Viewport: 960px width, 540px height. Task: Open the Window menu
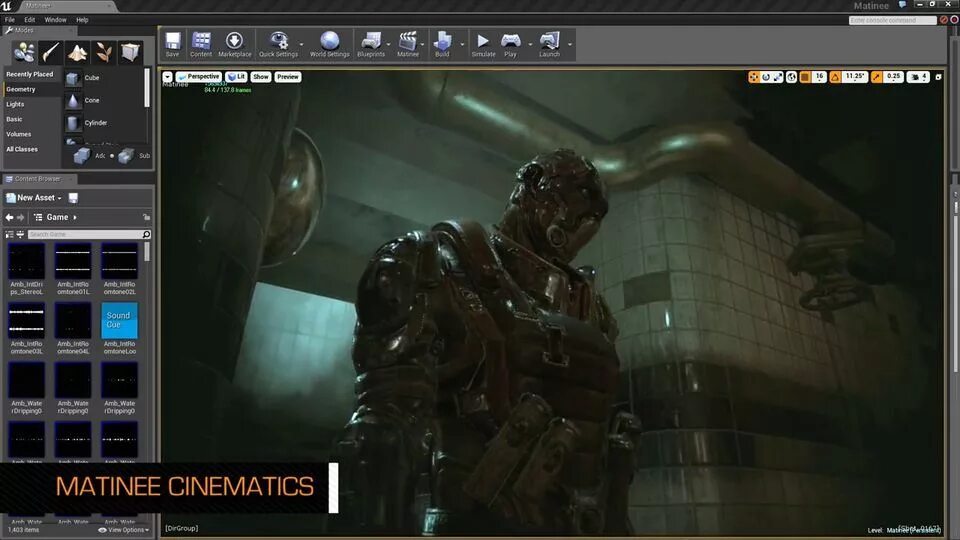(55, 20)
